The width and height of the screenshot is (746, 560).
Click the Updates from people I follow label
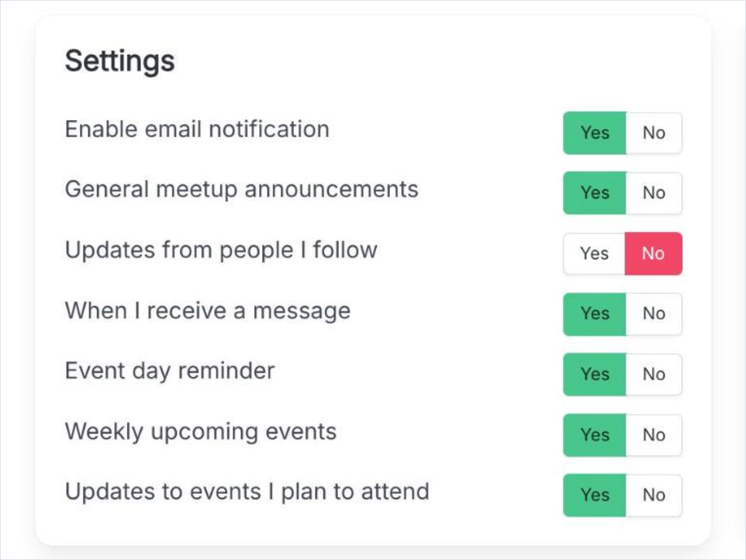[221, 251]
